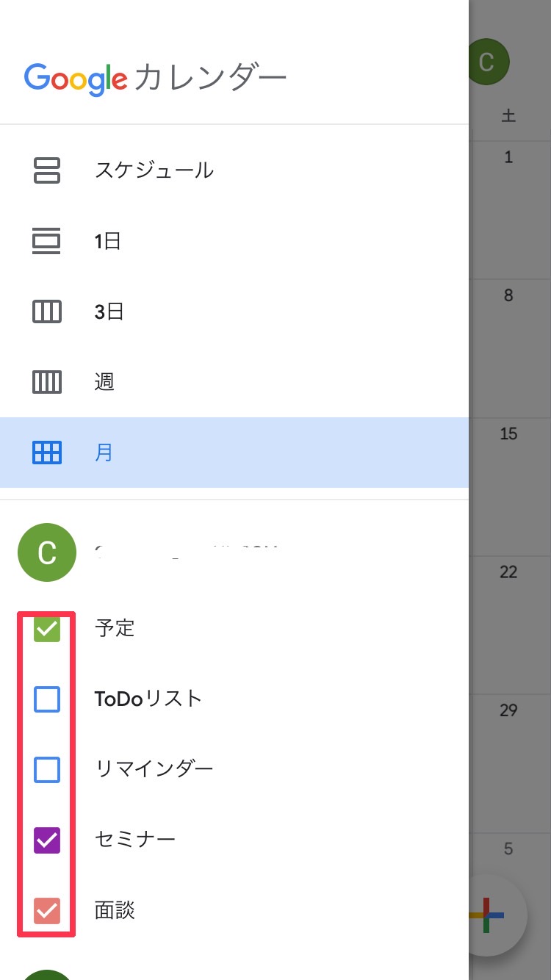The height and width of the screenshot is (980, 551).
Task: Uncheck the 予定 calendar checkbox
Action: click(47, 629)
